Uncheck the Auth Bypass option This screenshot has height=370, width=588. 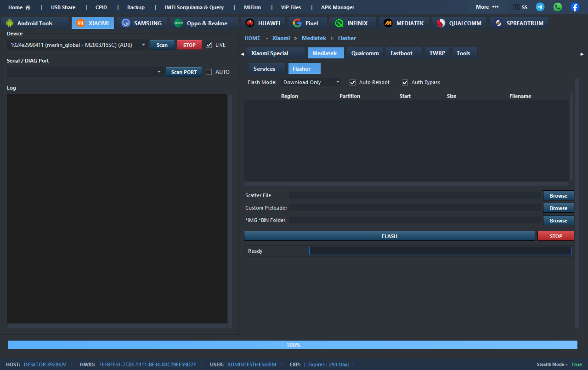pyautogui.click(x=405, y=82)
